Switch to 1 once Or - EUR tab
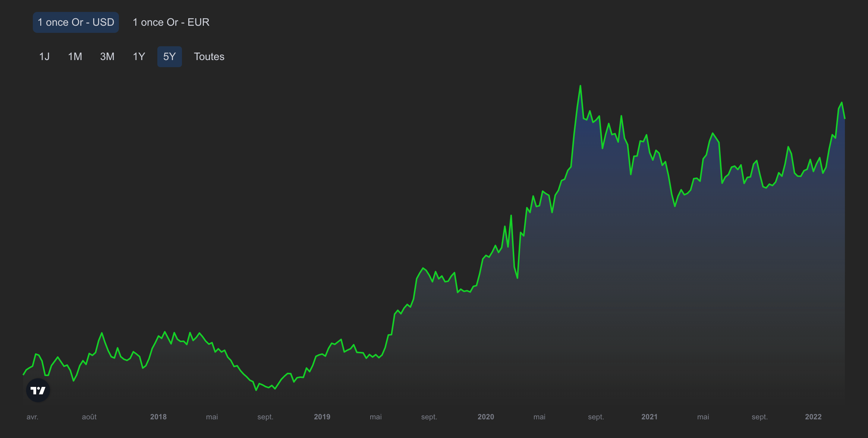The image size is (868, 438). (171, 22)
